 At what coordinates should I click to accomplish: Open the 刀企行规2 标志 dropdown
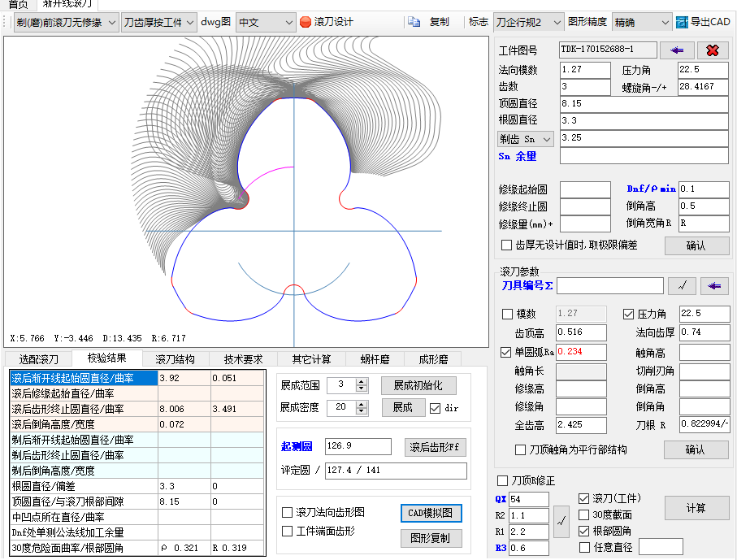(x=528, y=22)
